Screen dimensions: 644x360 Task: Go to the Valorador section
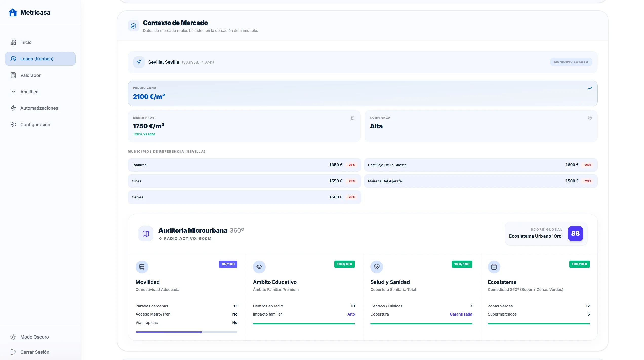(30, 75)
